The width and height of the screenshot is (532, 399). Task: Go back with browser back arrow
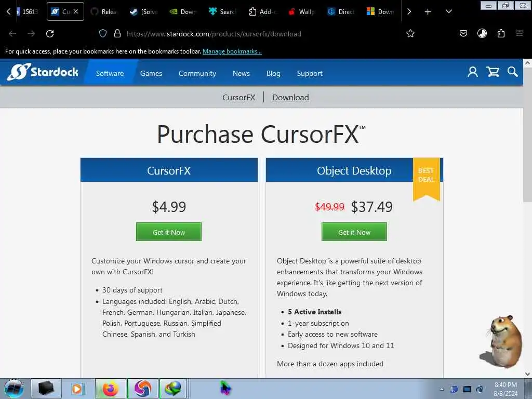click(12, 34)
